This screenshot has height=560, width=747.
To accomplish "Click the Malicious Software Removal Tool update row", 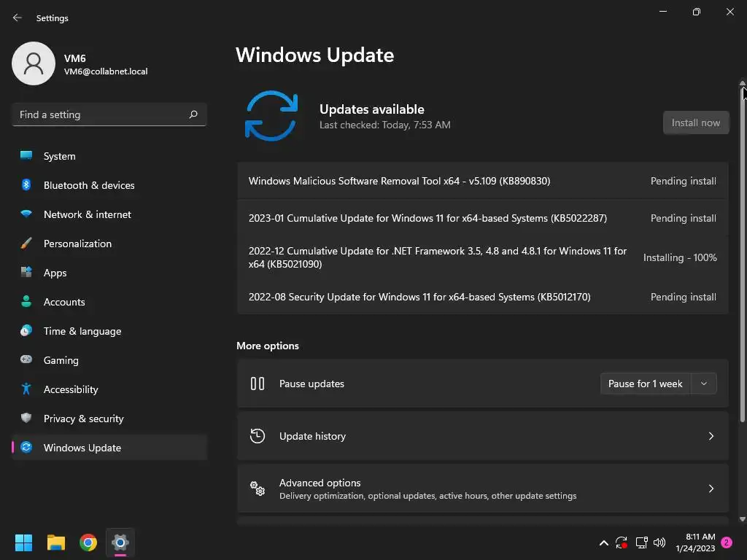I will (483, 181).
